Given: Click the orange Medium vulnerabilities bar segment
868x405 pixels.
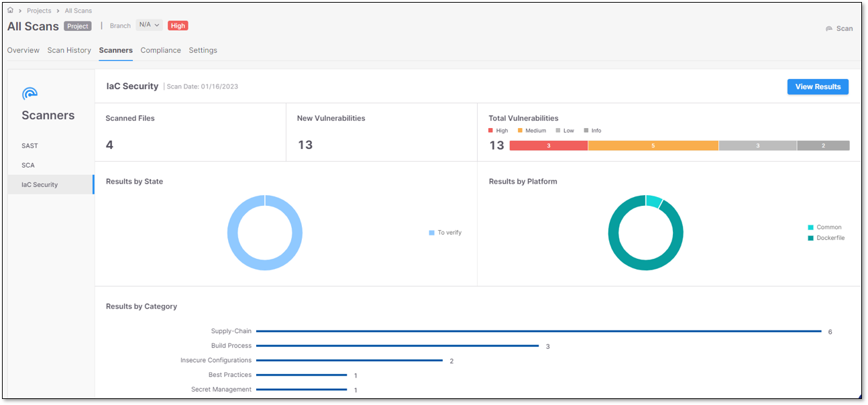Looking at the screenshot, I should [653, 146].
